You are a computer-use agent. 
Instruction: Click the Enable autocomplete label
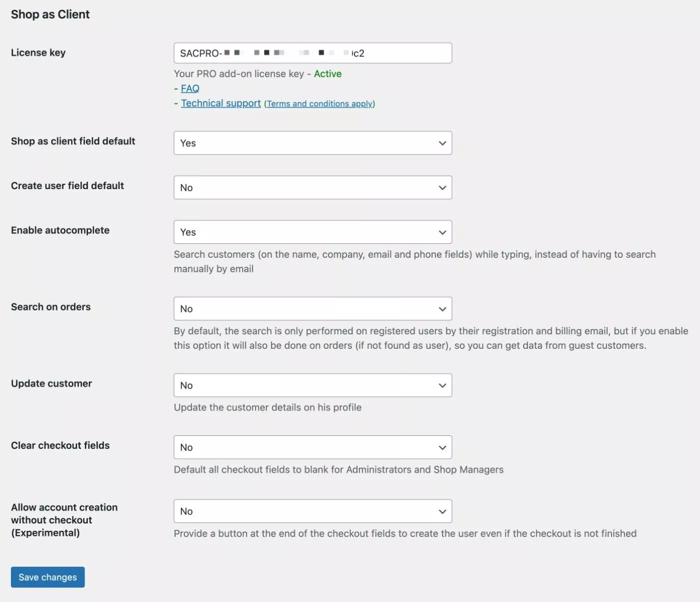[60, 230]
